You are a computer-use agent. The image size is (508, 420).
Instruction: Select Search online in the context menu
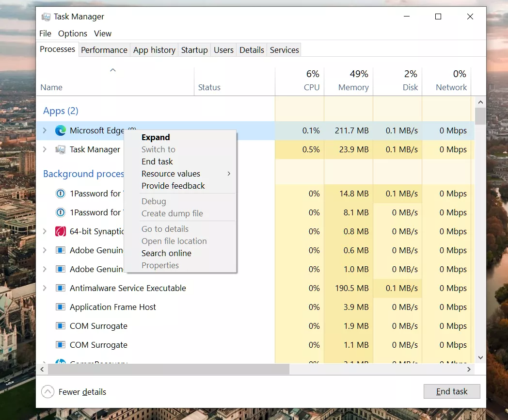click(166, 253)
